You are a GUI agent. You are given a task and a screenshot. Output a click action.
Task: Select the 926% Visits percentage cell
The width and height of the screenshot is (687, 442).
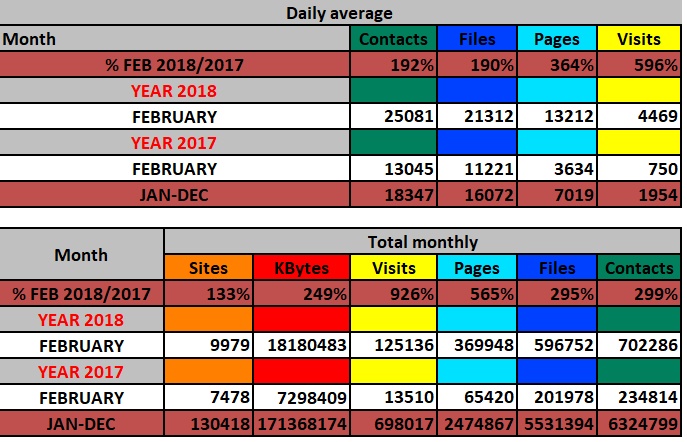coord(385,294)
